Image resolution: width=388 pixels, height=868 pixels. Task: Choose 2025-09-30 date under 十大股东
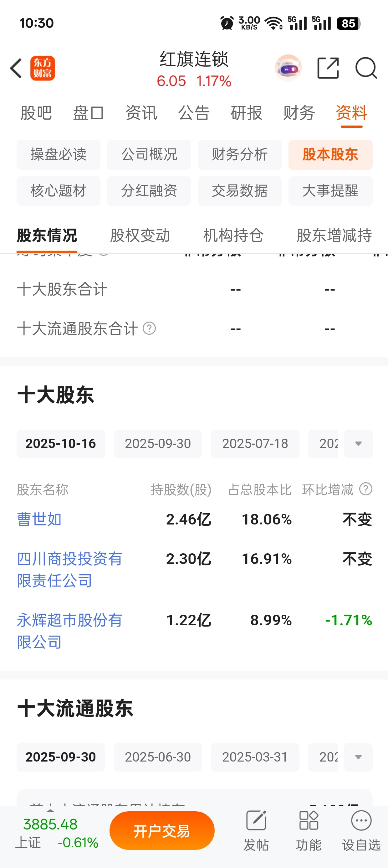click(158, 443)
